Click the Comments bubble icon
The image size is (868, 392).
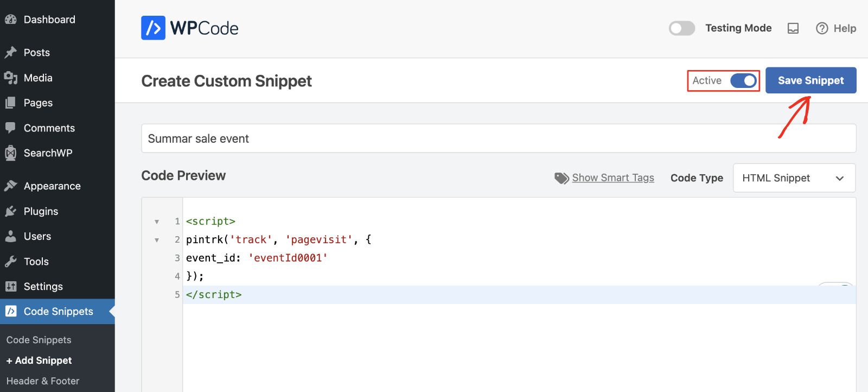pyautogui.click(x=10, y=128)
